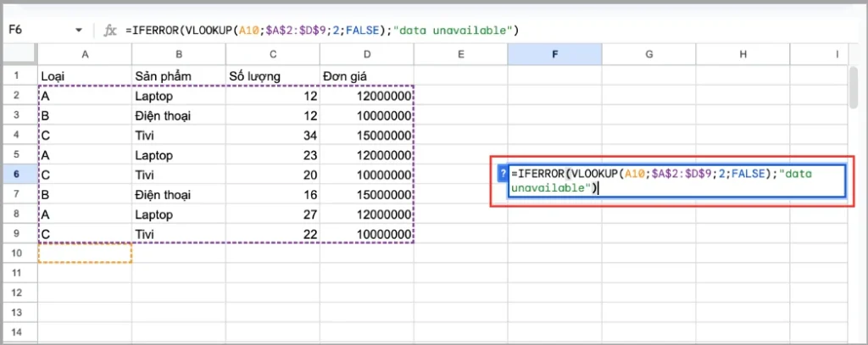
Task: Select column E header
Action: [x=461, y=53]
